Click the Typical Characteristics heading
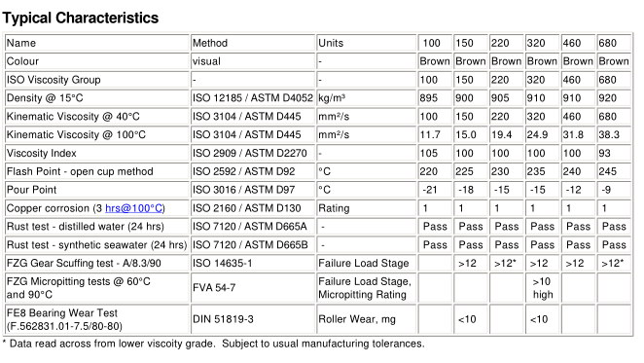This screenshot has height=363, width=644. pyautogui.click(x=81, y=18)
